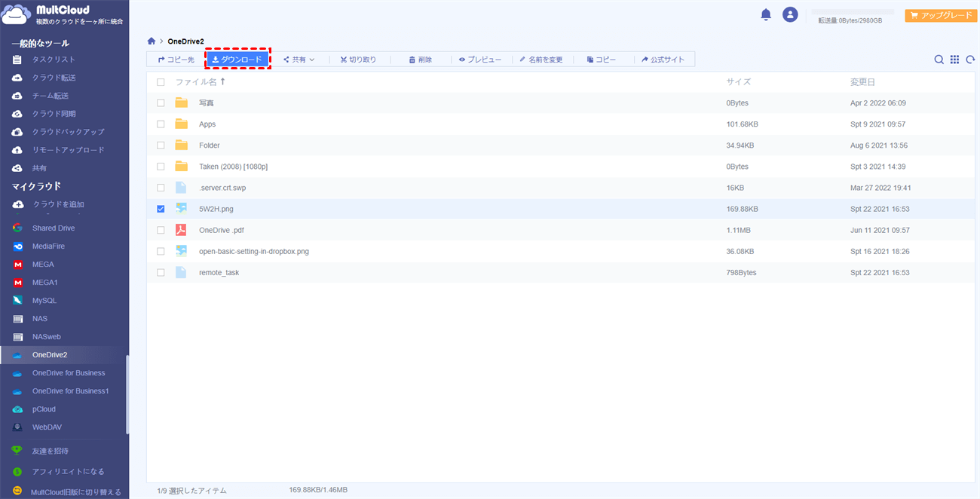Check the .server.crt.swp checkbox
This screenshot has width=980, height=499.
click(161, 188)
